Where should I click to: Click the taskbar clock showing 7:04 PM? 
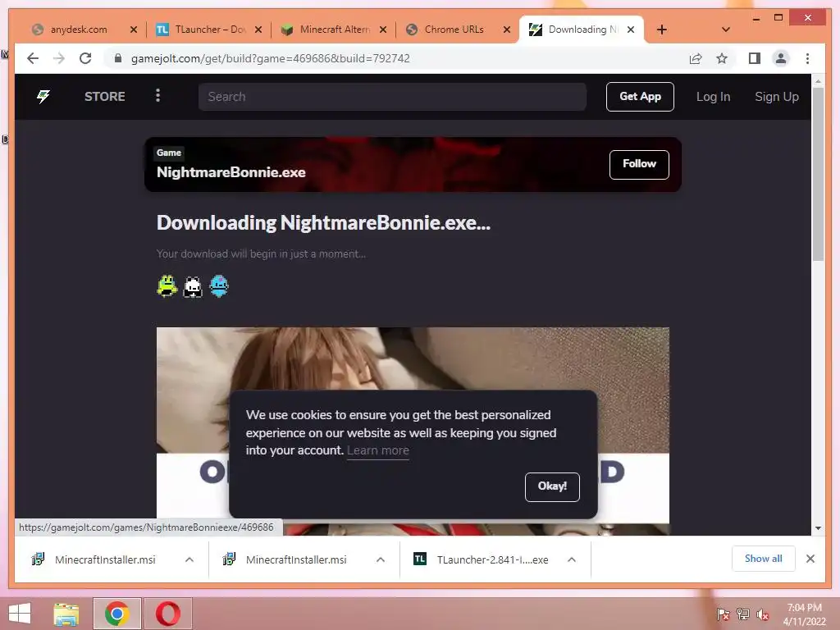click(x=804, y=614)
